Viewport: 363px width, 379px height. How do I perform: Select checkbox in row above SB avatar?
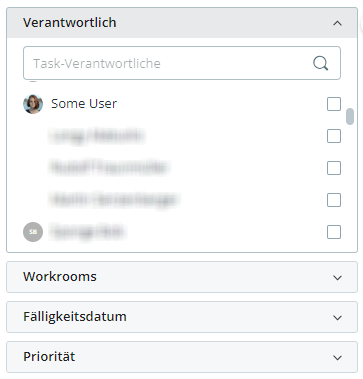334,200
